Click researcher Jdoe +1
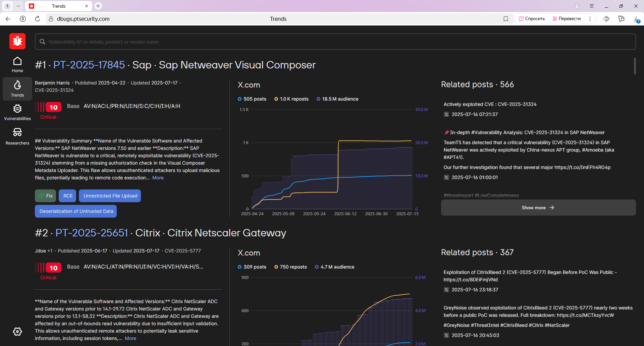The image size is (644, 346). tap(44, 251)
